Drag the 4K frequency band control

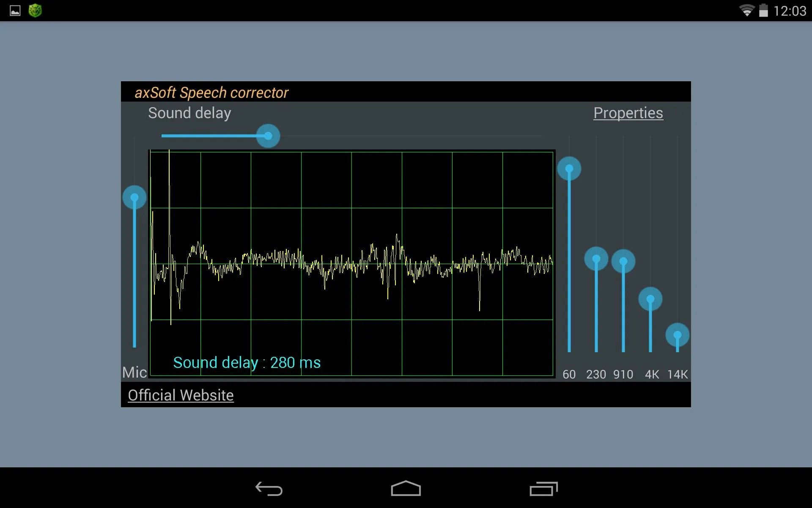coord(651,299)
